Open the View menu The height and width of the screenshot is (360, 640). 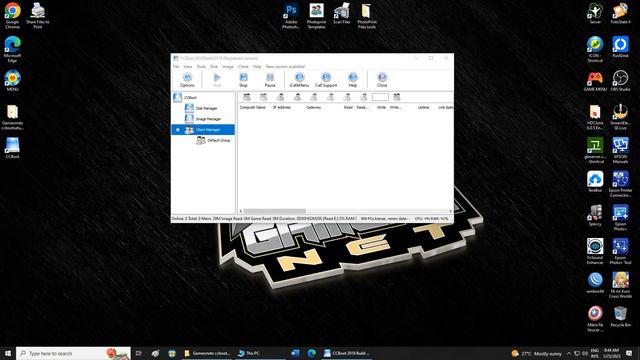tap(188, 67)
